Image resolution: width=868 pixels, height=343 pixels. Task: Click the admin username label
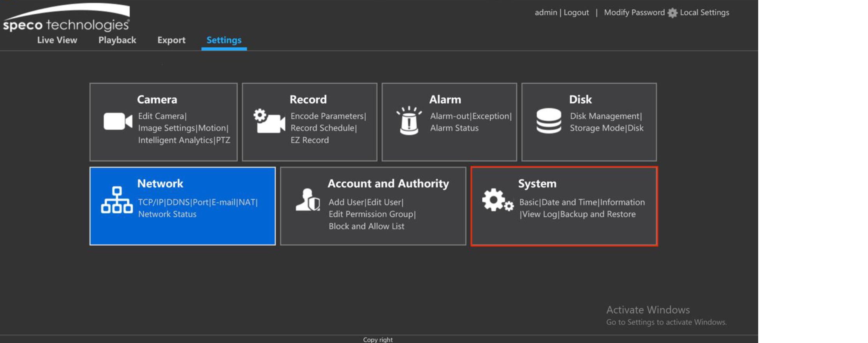coord(546,12)
